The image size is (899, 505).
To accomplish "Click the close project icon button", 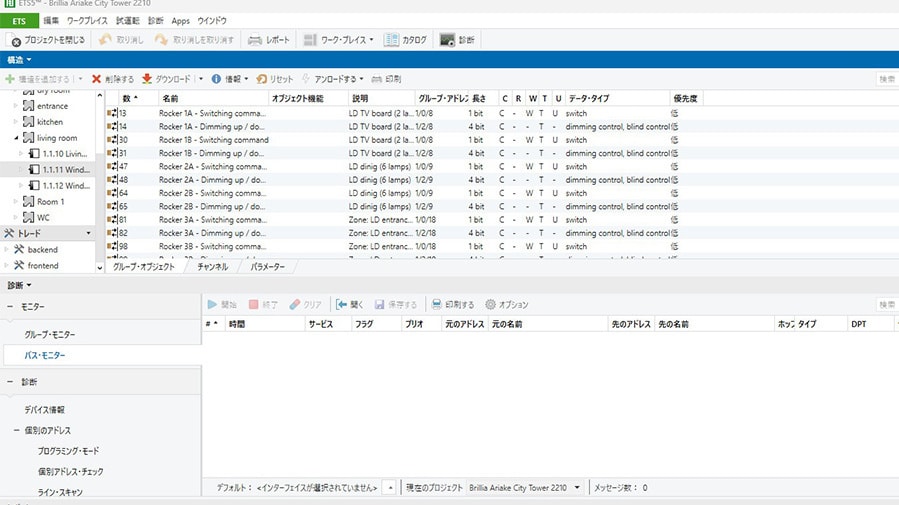I will click(15, 41).
